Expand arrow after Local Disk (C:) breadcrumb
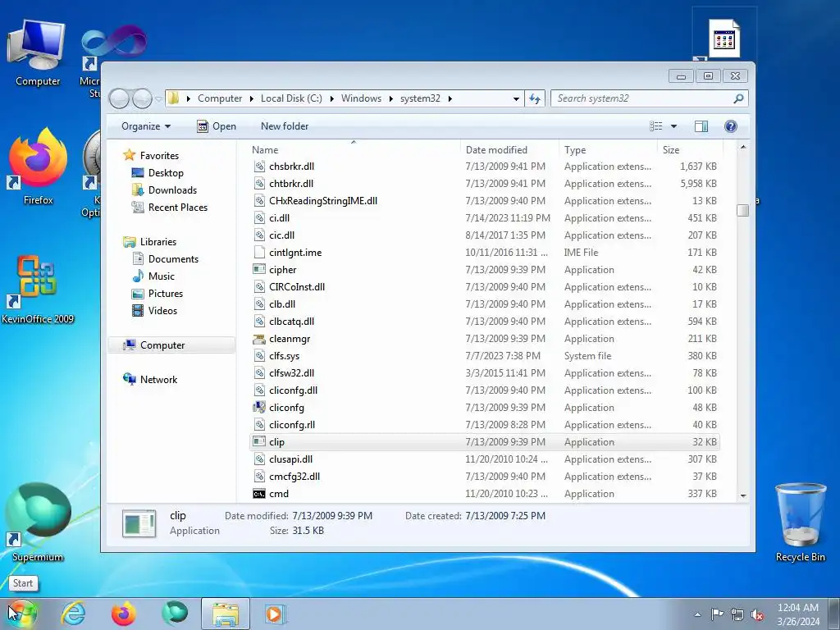Image resolution: width=840 pixels, height=630 pixels. pyautogui.click(x=331, y=98)
